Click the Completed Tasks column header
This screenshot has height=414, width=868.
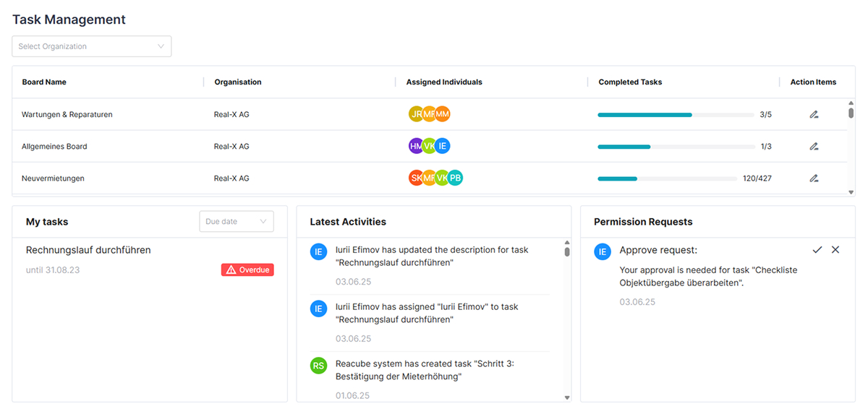[630, 82]
